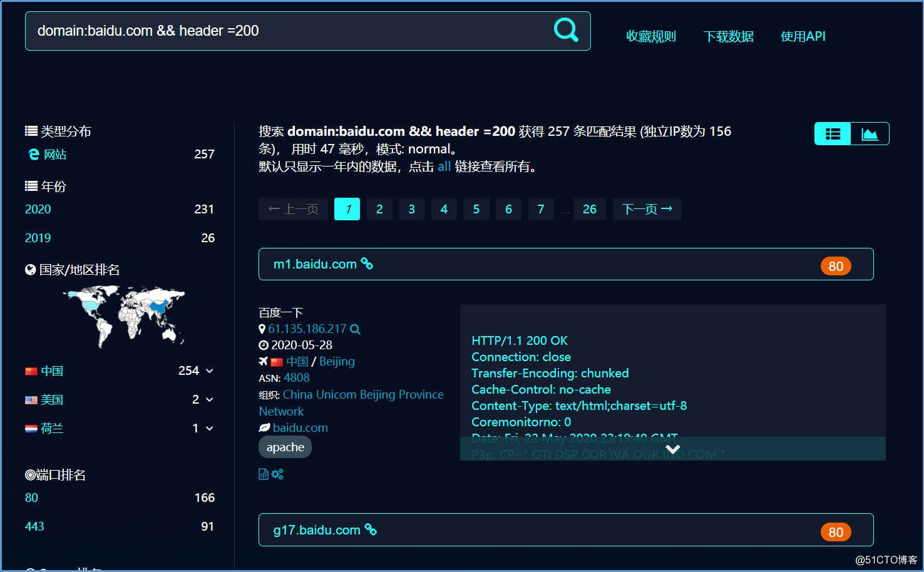Go to page 2
Viewport: 924px width, 572px height.
379,209
